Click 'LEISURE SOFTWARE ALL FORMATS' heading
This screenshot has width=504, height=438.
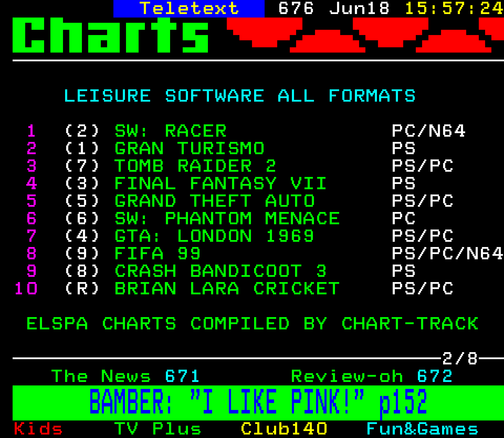click(240, 95)
